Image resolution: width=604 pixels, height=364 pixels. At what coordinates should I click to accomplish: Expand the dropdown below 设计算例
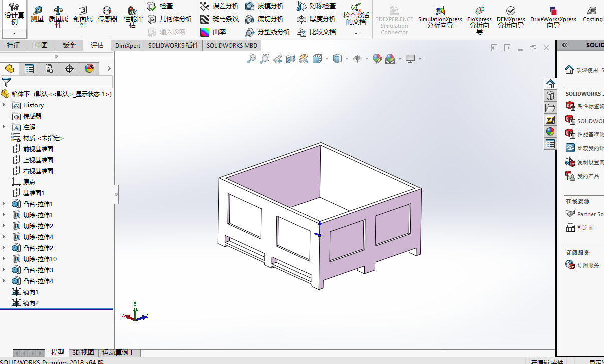coord(14,33)
